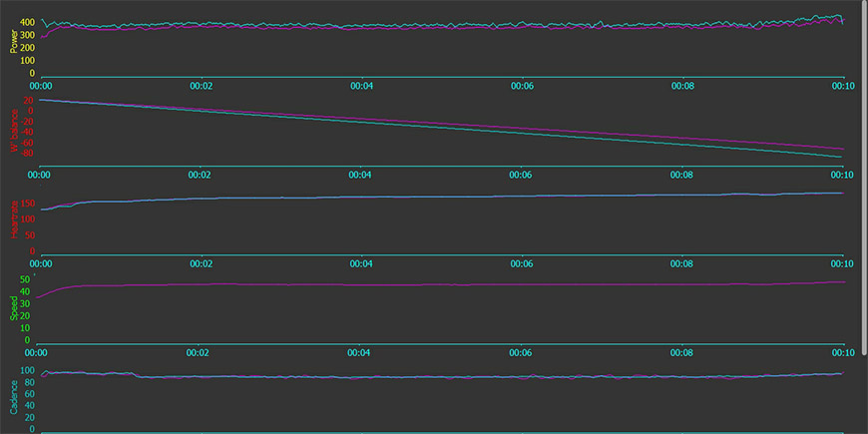
Task: Select the 00:10 marker under the Heartrate chart
Action: click(842, 264)
